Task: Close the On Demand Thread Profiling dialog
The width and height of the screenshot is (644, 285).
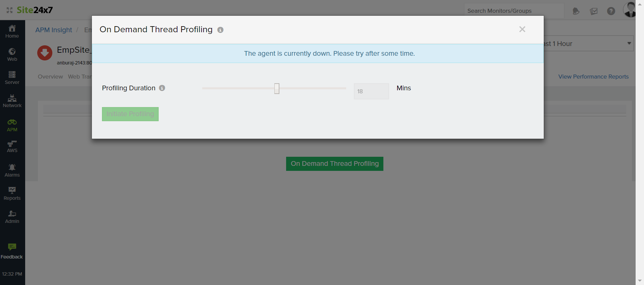Action: pos(522,29)
